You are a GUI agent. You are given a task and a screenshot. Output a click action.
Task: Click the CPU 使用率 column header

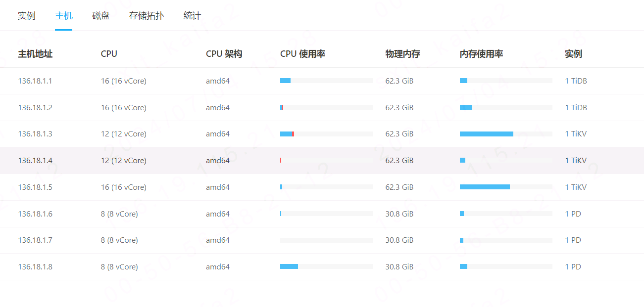pos(302,54)
